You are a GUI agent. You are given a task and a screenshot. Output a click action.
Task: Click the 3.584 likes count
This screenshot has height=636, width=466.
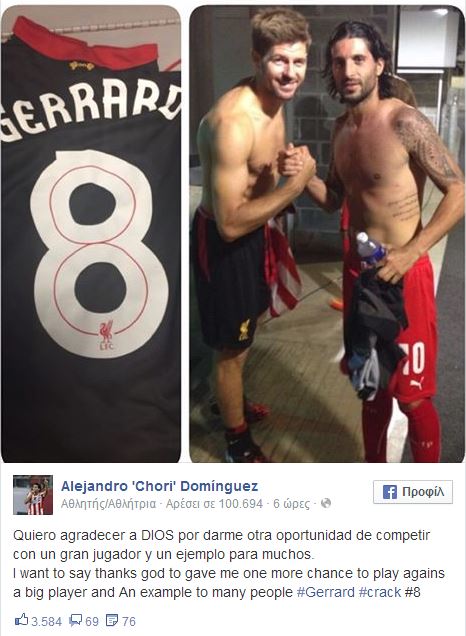[47, 621]
